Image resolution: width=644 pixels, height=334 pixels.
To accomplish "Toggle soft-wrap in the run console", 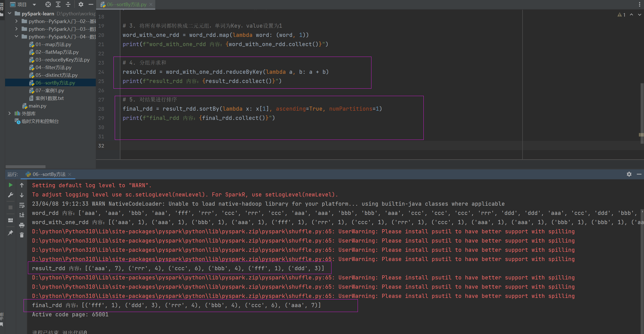I will [22, 205].
